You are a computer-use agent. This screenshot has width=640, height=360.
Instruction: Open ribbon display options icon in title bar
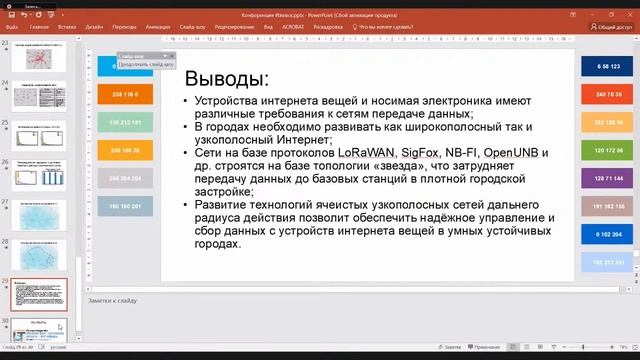tap(573, 15)
